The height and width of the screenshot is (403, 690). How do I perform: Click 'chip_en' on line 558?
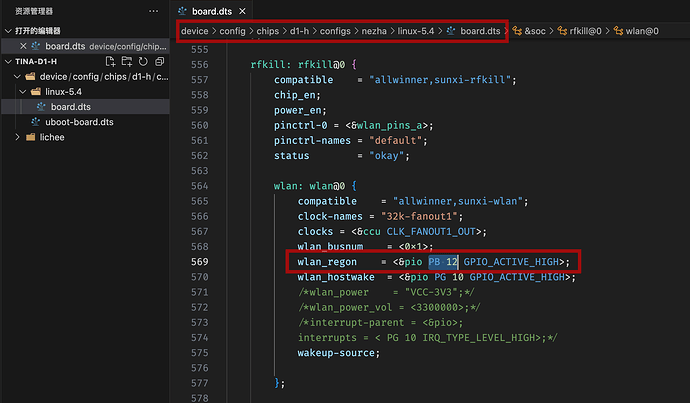[294, 95]
